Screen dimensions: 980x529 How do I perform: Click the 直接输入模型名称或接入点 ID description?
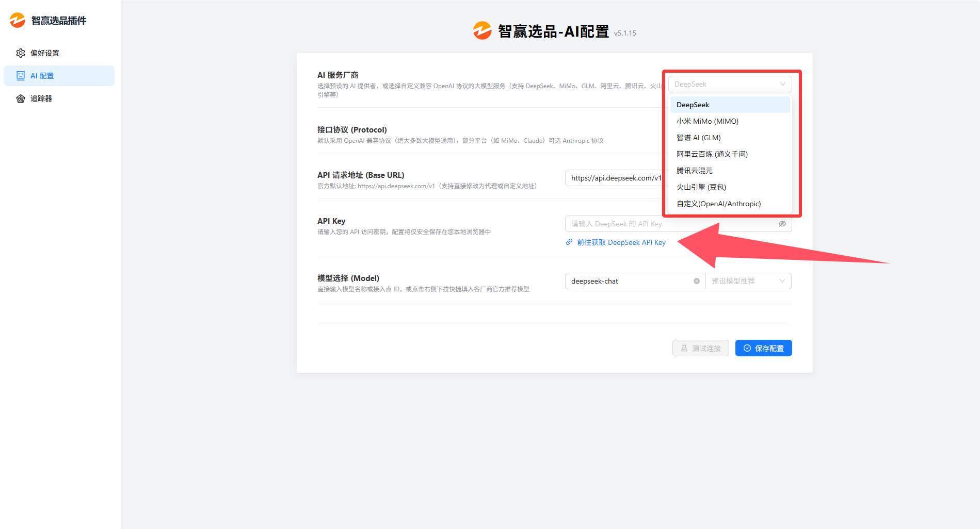point(423,289)
